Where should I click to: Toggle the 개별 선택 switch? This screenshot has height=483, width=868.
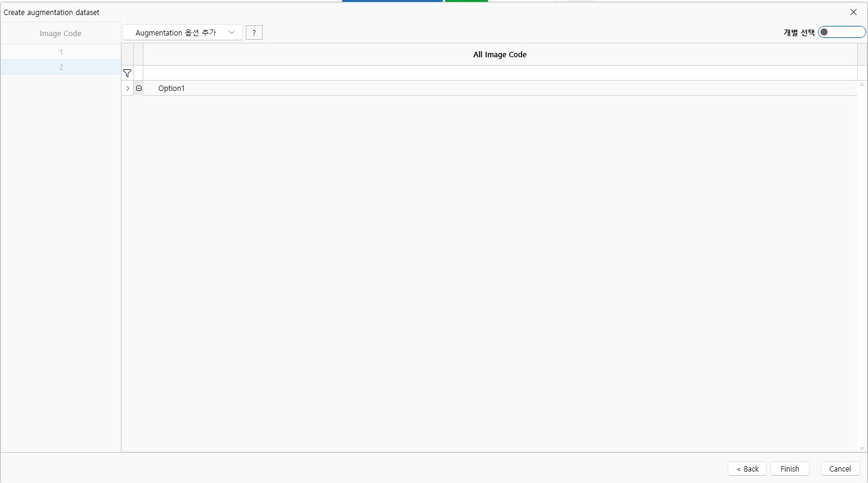tap(841, 33)
